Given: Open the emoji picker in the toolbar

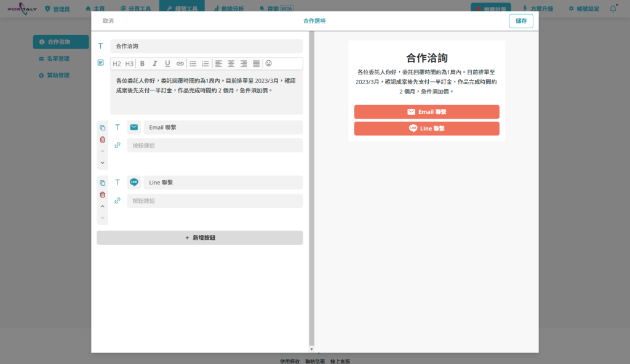Looking at the screenshot, I should 268,63.
